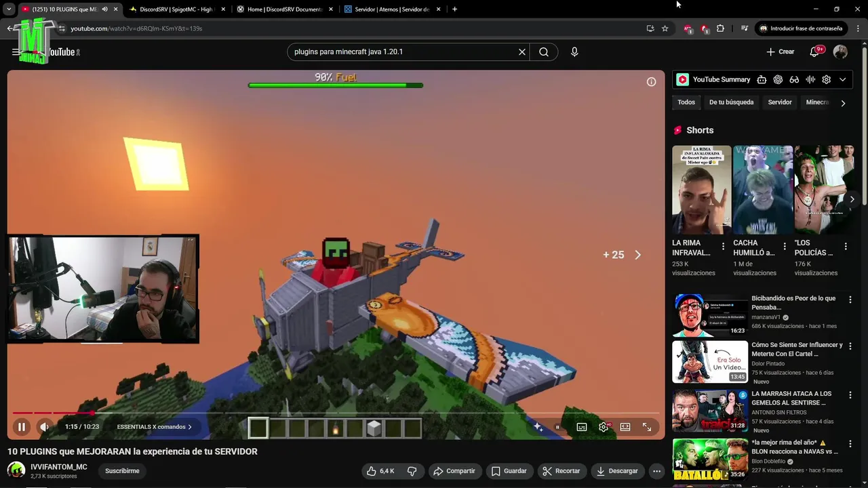Save video with Guardar button

coord(509,471)
